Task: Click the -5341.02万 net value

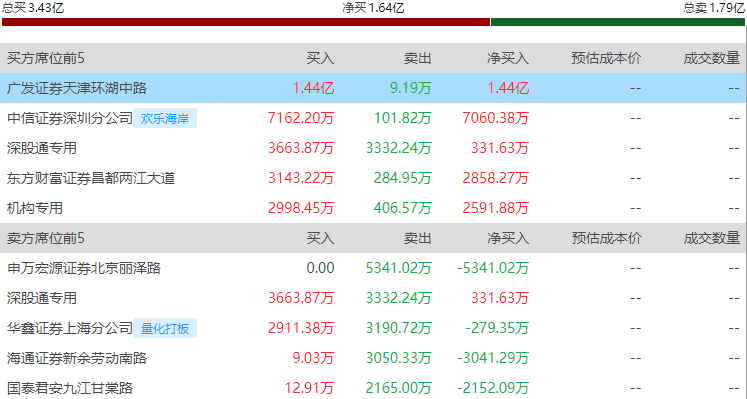Action: click(493, 268)
